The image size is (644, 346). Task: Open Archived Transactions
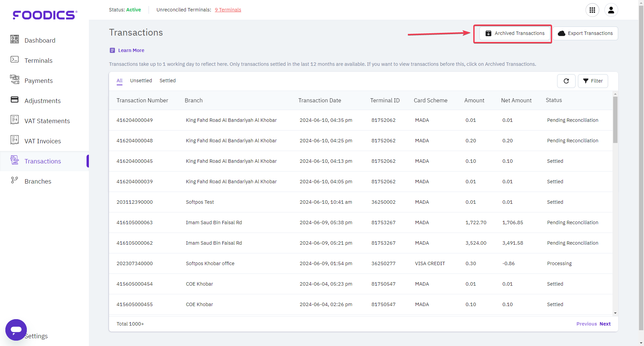pyautogui.click(x=515, y=33)
